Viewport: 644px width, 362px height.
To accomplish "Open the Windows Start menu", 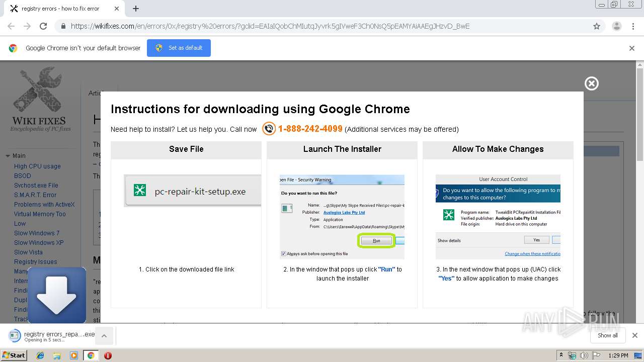I will (14, 355).
